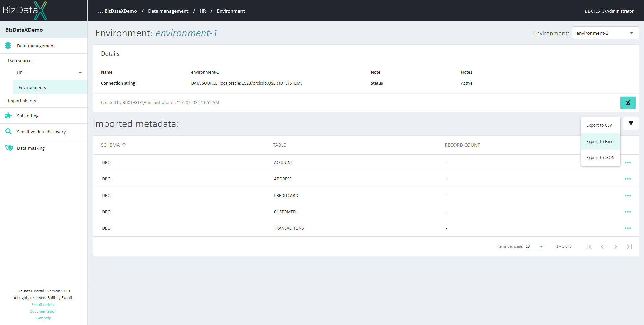The image size is (644, 325).
Task: Open the Ekobit official link
Action: point(43,305)
